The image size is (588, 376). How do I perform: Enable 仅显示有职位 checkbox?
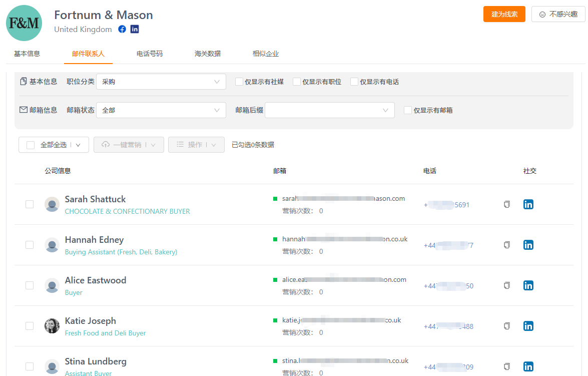click(x=297, y=82)
